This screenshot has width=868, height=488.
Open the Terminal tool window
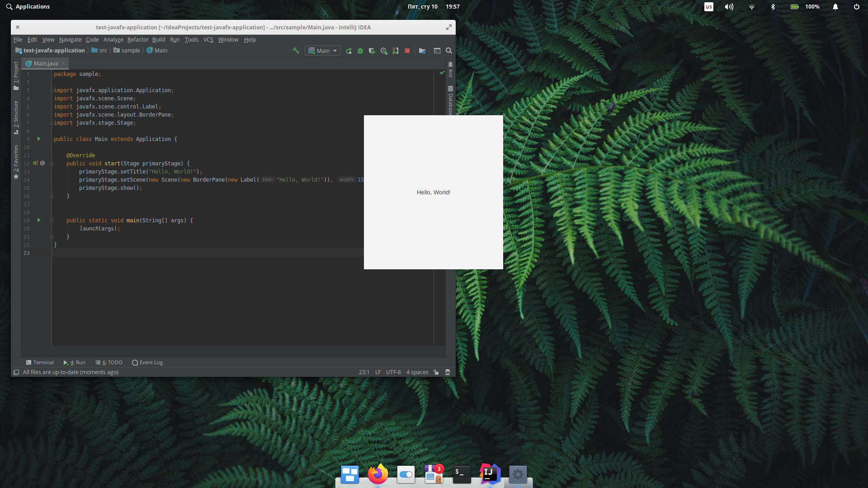[40, 362]
